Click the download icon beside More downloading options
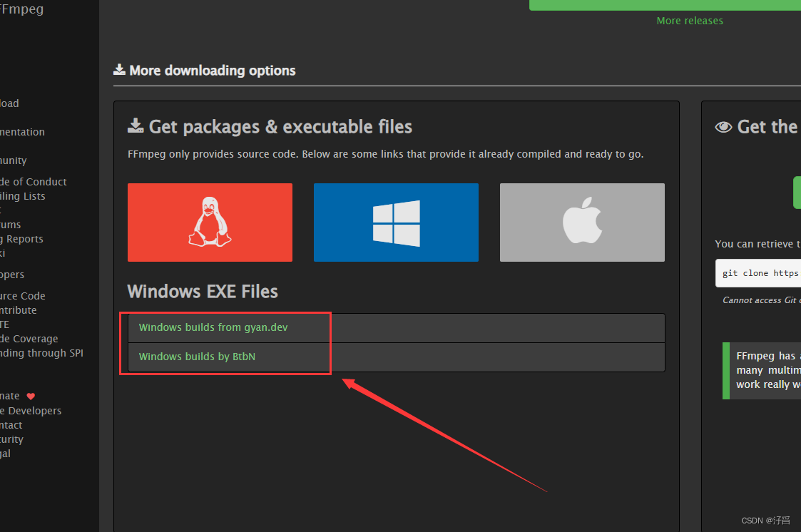801x532 pixels. click(x=119, y=69)
